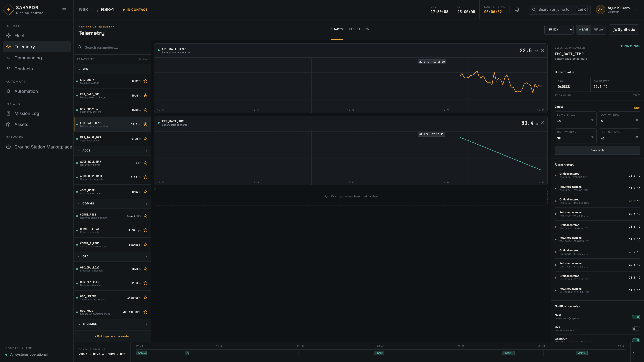
Task: Star the EPS_ARRAY_I parameter
Action: tap(145, 110)
